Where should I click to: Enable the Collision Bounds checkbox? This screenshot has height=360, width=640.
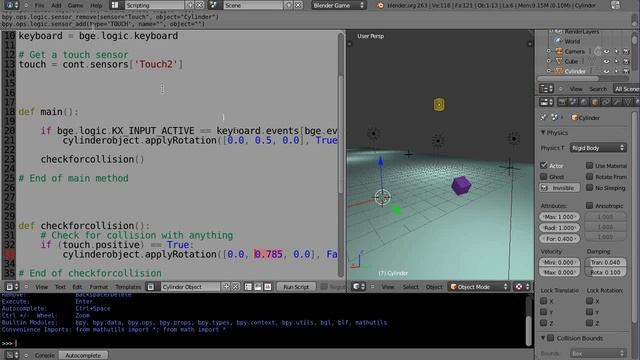click(551, 338)
